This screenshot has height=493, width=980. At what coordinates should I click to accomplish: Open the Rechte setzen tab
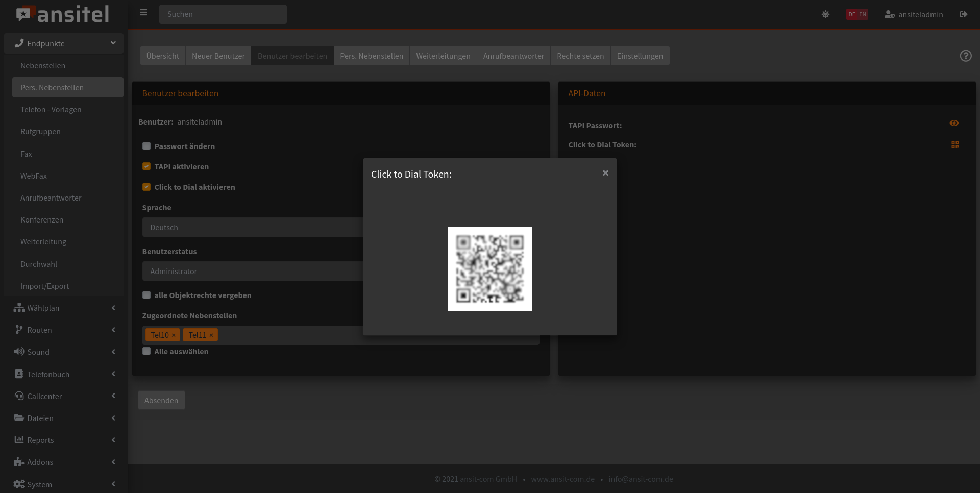pyautogui.click(x=580, y=56)
